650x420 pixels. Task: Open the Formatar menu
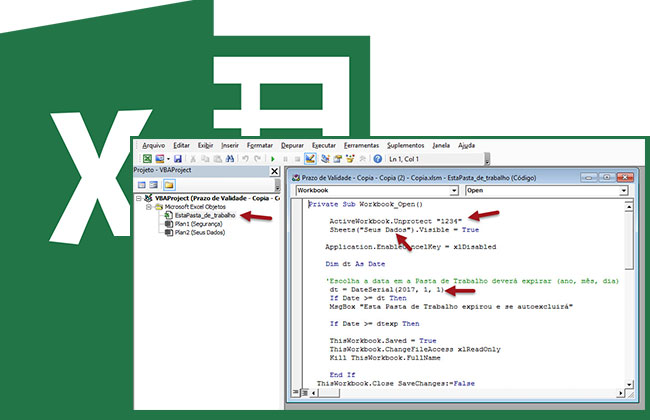pos(260,145)
